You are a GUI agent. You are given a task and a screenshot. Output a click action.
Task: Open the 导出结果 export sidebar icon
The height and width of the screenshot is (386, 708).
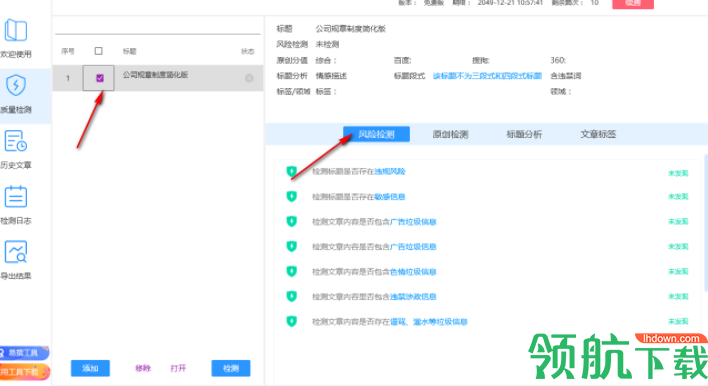(x=16, y=252)
